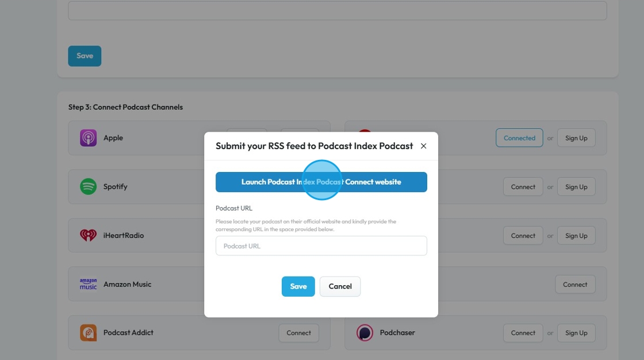Cancel the RSS feed submission dialog
644x360 pixels.
(x=340, y=286)
